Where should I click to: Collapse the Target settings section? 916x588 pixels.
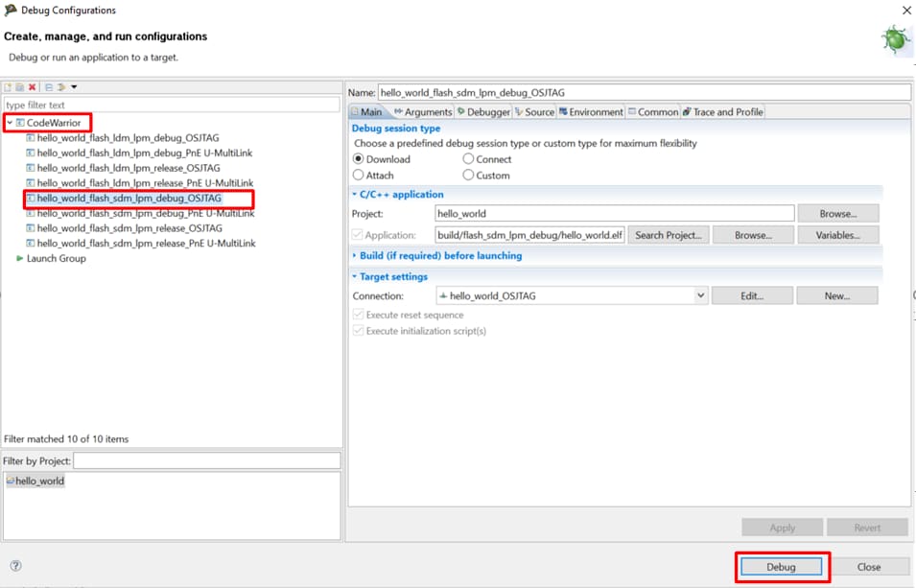(355, 277)
